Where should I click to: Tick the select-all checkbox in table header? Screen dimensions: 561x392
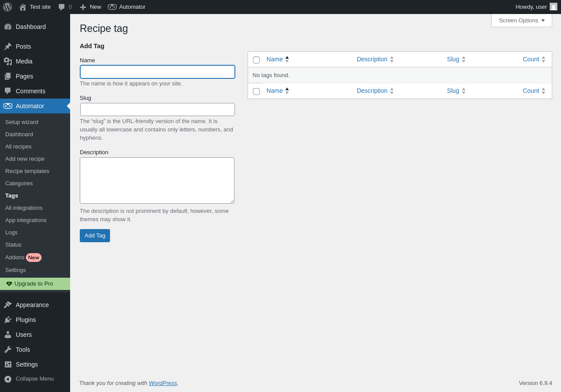pos(256,60)
